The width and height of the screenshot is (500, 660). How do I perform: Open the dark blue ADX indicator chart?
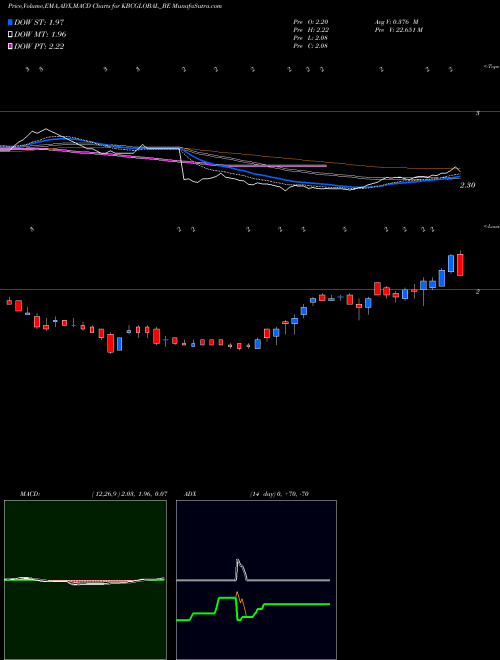[256, 580]
